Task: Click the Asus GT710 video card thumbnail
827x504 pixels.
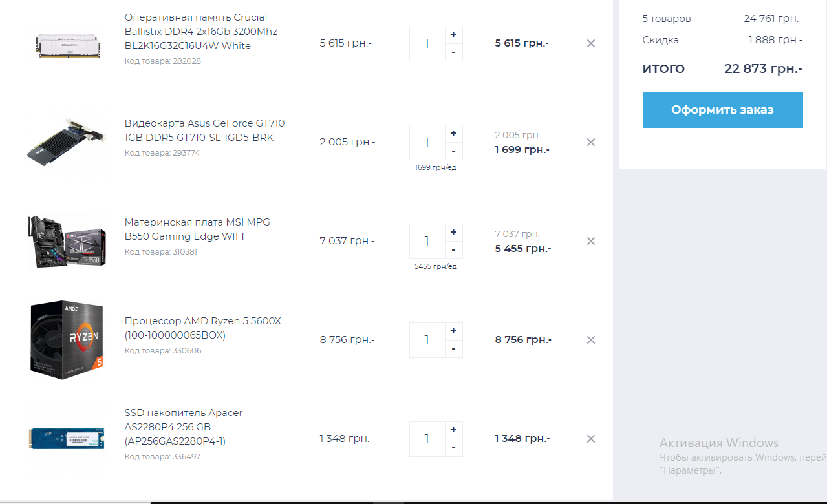Action: pyautogui.click(x=67, y=142)
